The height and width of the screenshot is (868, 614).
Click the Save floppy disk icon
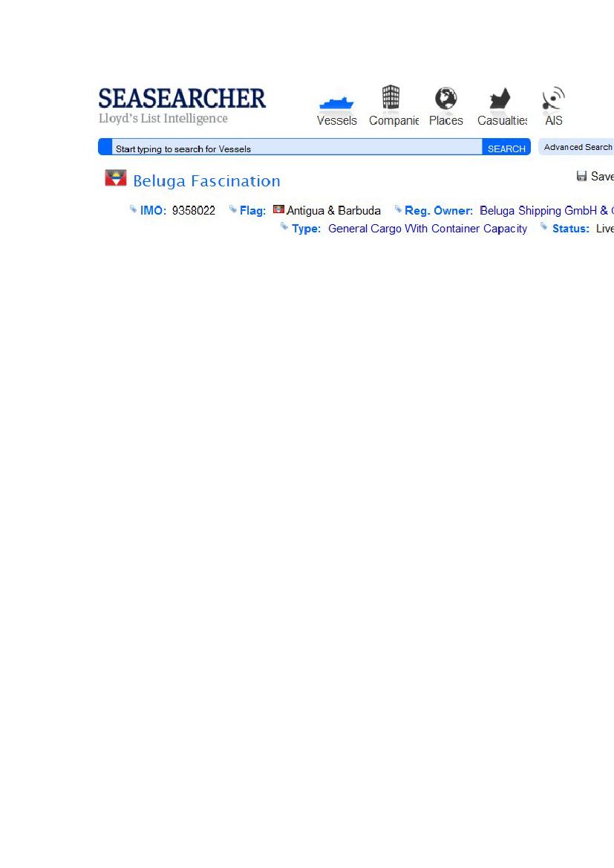click(x=581, y=176)
